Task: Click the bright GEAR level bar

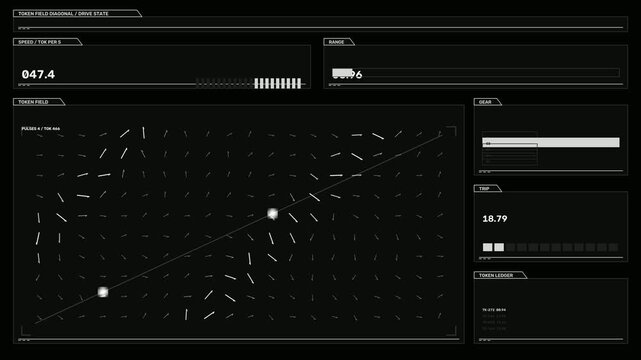Action: pos(551,142)
